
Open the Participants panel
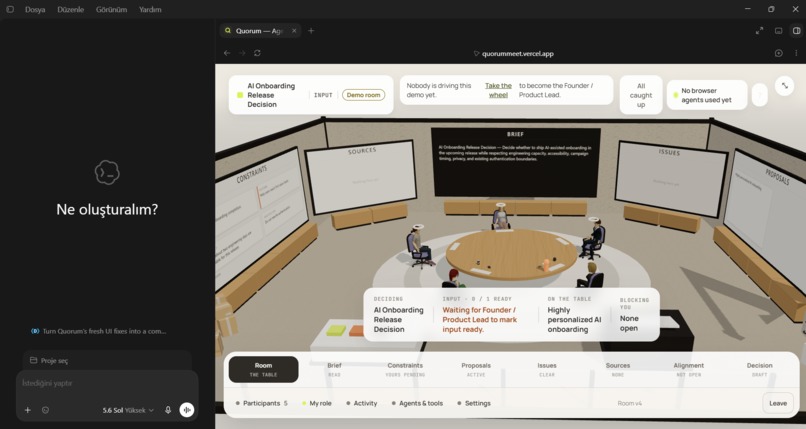261,403
